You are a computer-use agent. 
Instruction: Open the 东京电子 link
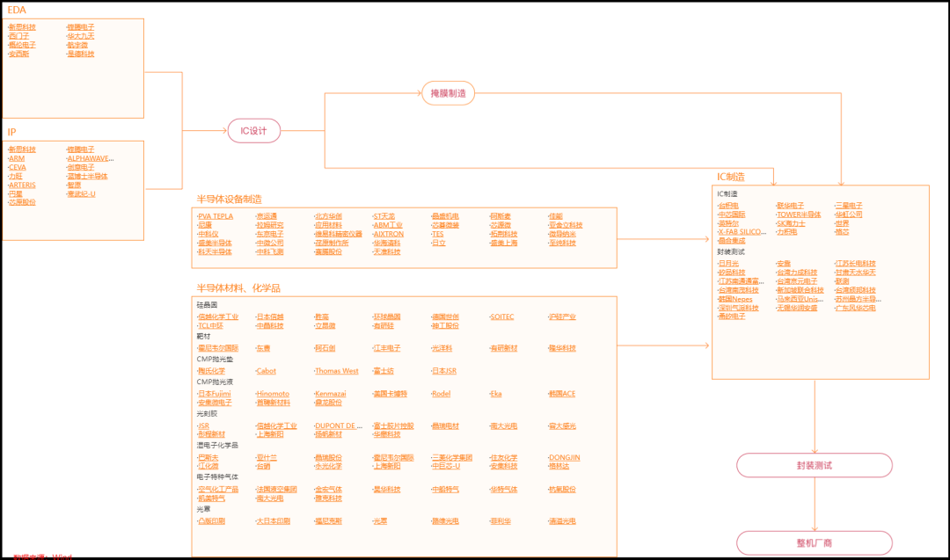pyautogui.click(x=270, y=235)
